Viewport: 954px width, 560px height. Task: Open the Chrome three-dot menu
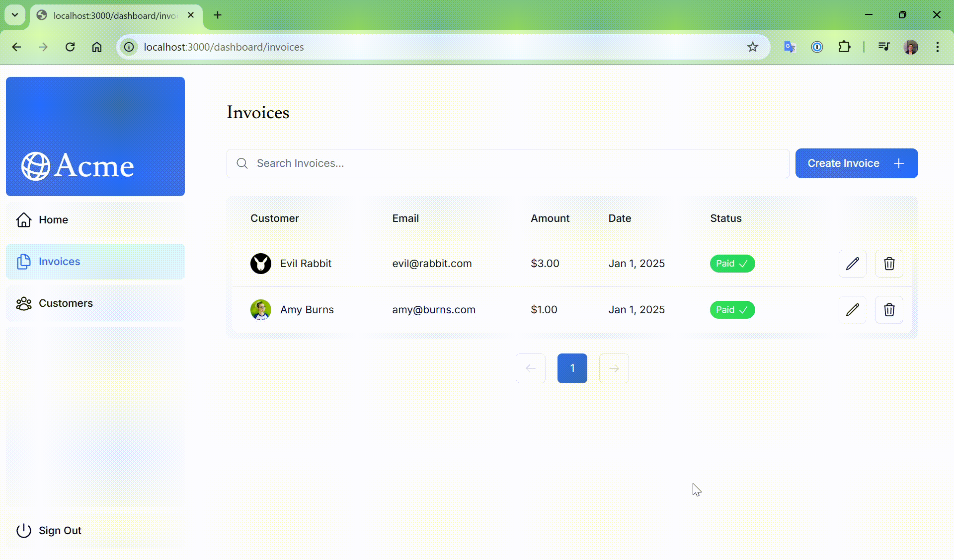tap(937, 47)
